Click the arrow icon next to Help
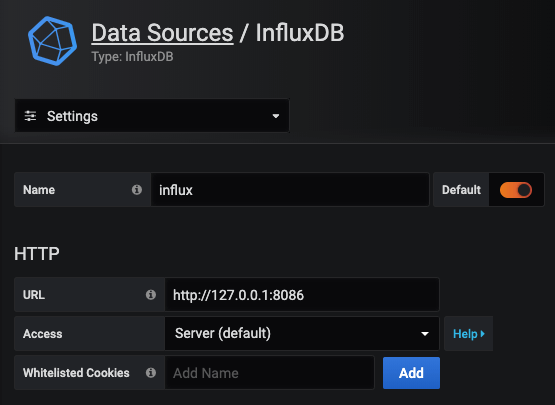This screenshot has height=405, width=555. click(x=483, y=334)
